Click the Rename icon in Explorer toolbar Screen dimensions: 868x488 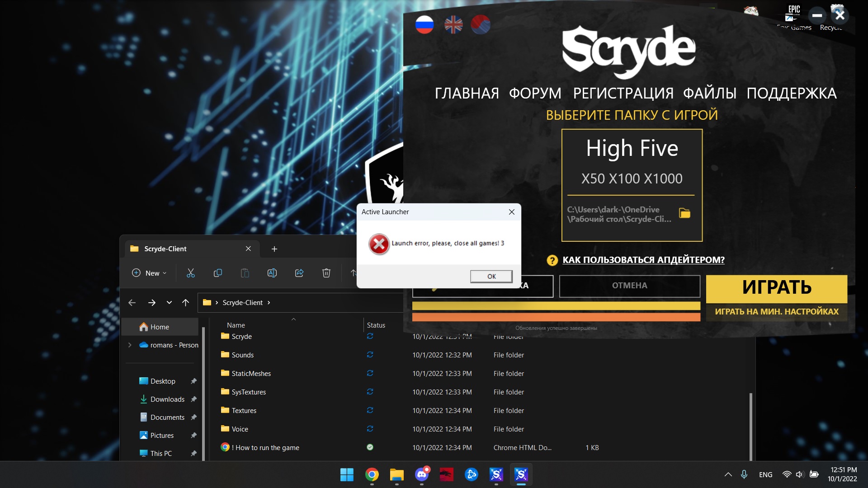click(272, 273)
